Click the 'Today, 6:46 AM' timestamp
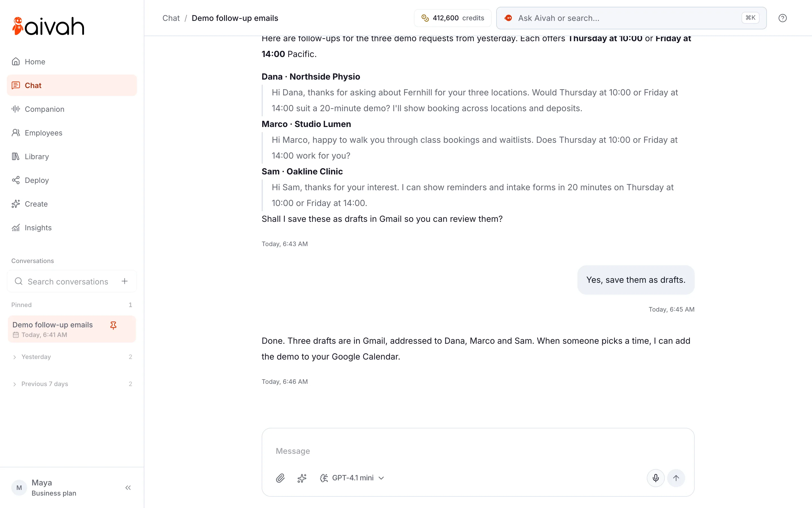This screenshot has width=812, height=508. (284, 382)
